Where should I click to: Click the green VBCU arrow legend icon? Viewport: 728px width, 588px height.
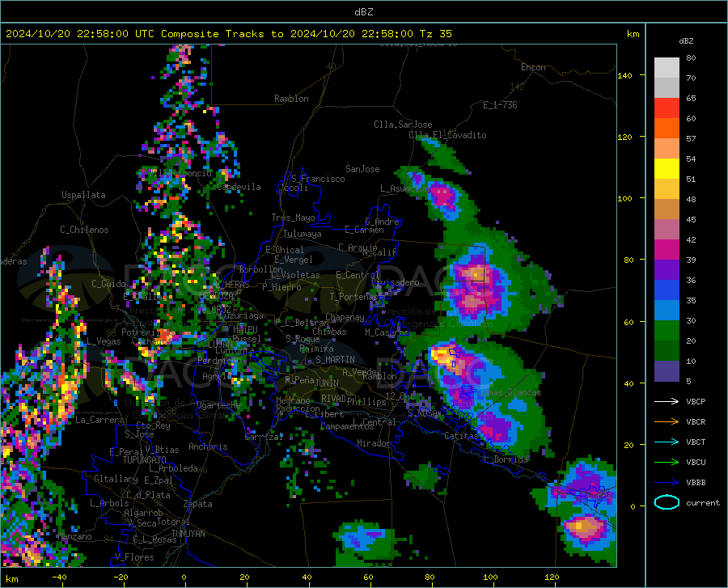tap(667, 463)
